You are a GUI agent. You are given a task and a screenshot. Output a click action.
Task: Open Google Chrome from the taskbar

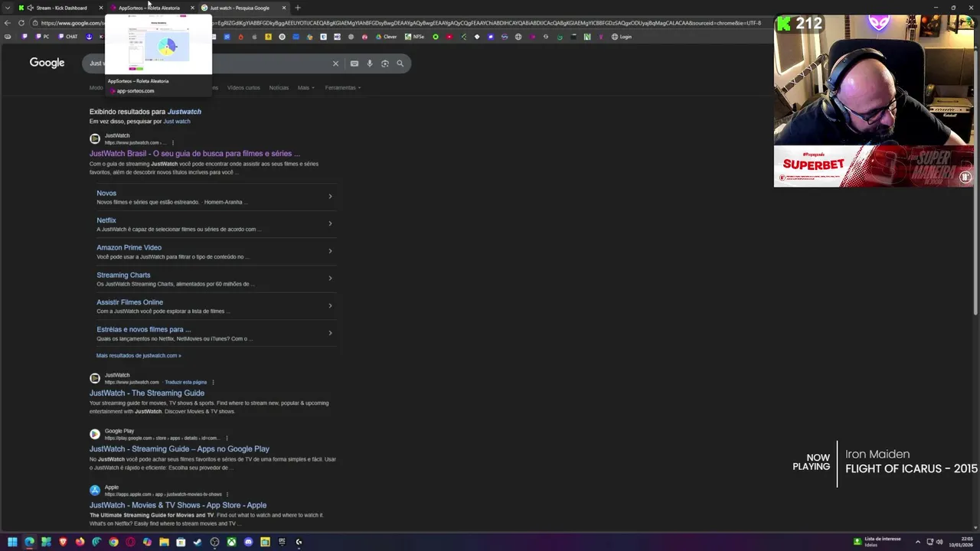tap(113, 542)
